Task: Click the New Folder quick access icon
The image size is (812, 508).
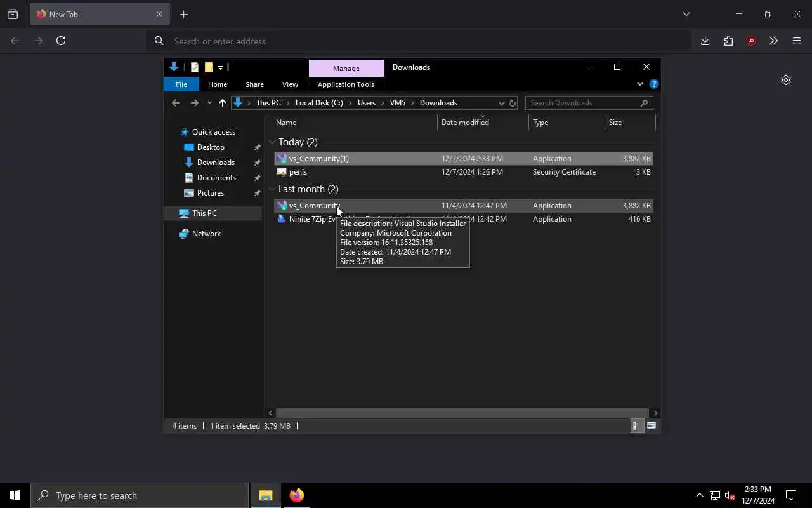Action: point(208,67)
